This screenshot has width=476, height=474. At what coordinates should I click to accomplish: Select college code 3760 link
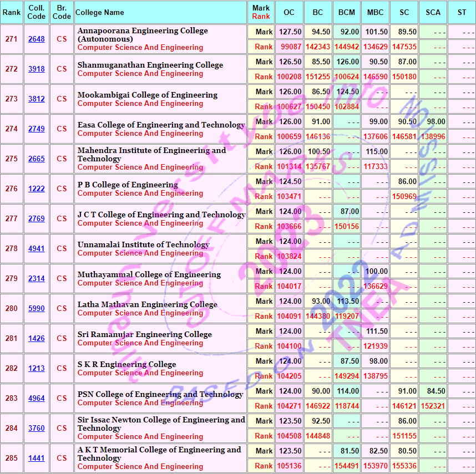pos(37,429)
